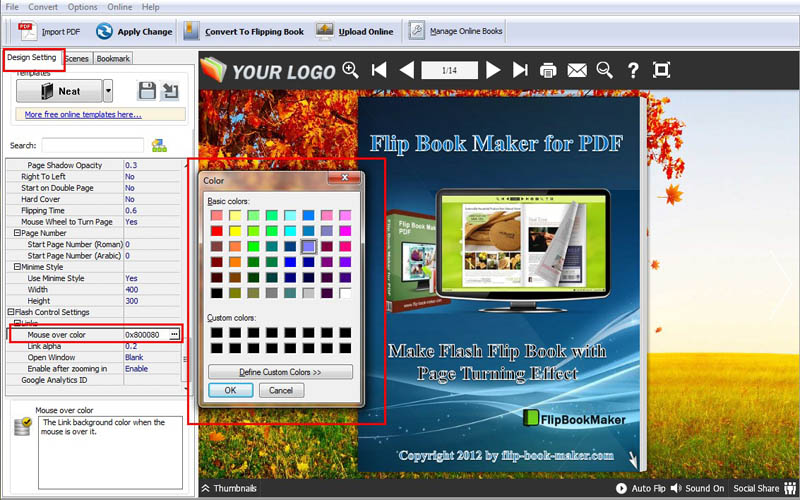This screenshot has width=800, height=500.
Task: Pick the white basic color swatch
Action: pyautogui.click(x=345, y=293)
